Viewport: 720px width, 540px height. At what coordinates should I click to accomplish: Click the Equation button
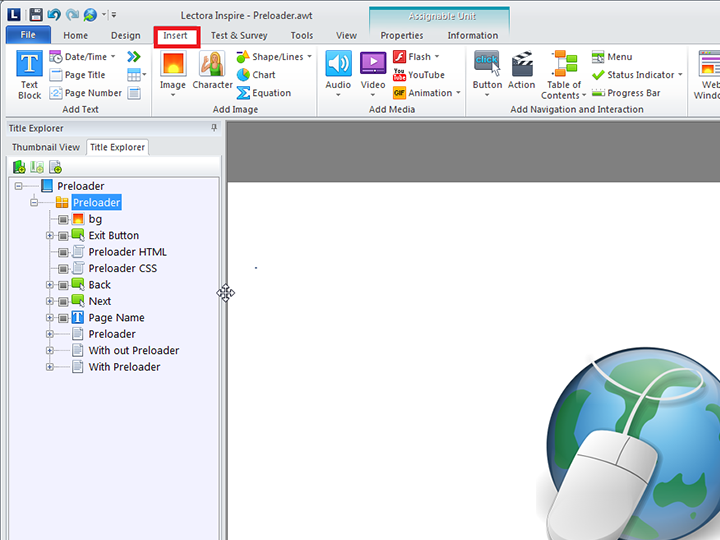pos(264,93)
